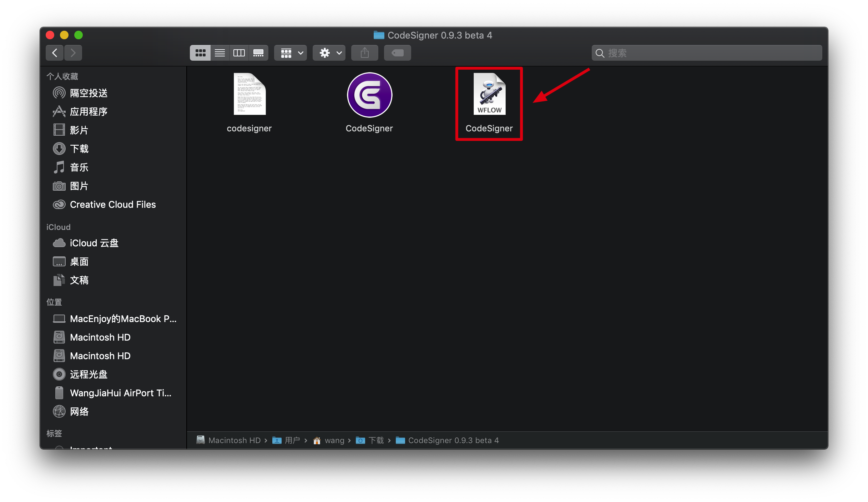
Task: Click the edit tags toolbar button
Action: [x=397, y=53]
